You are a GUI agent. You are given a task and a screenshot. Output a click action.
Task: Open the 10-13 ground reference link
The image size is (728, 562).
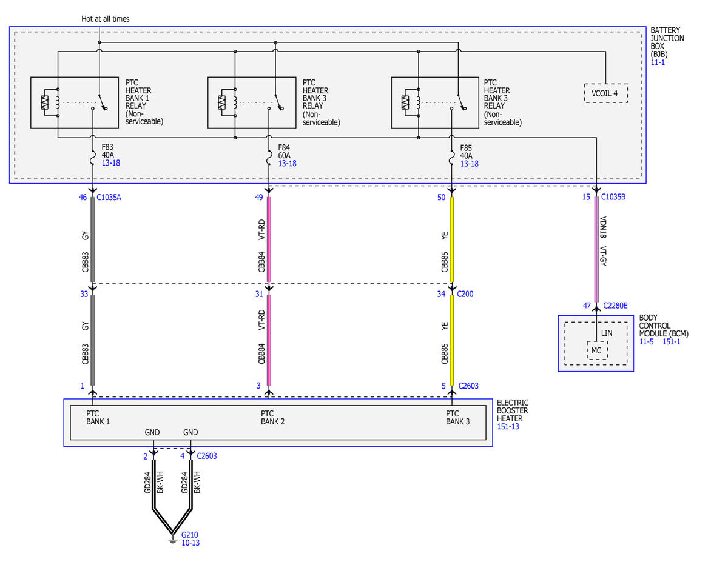click(x=190, y=543)
